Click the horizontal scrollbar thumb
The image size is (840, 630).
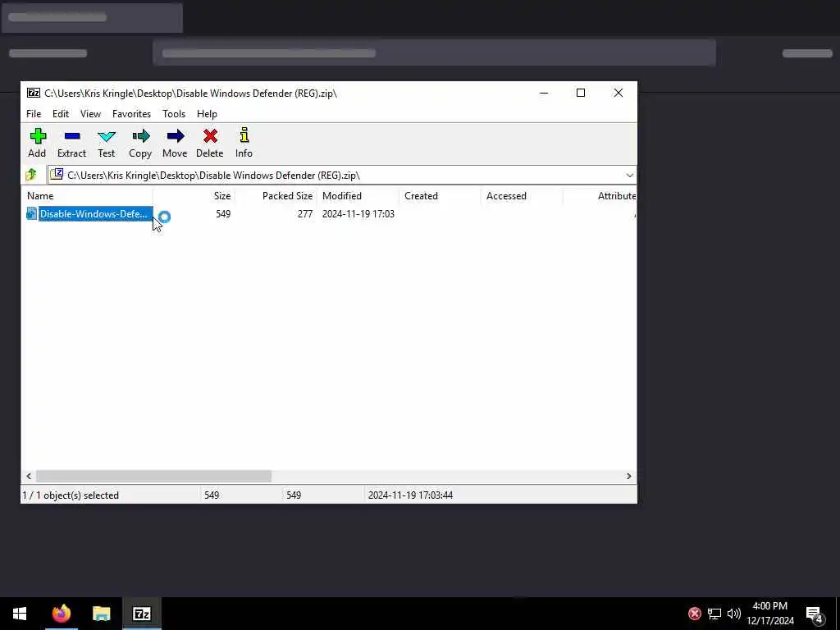pyautogui.click(x=153, y=476)
